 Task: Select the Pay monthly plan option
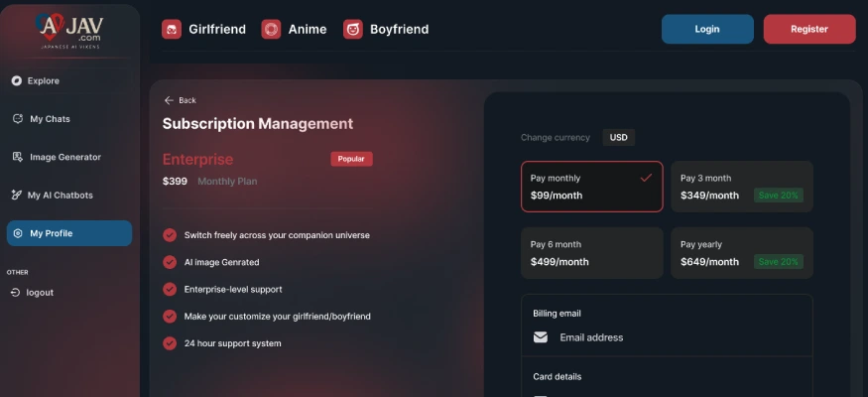coord(591,187)
